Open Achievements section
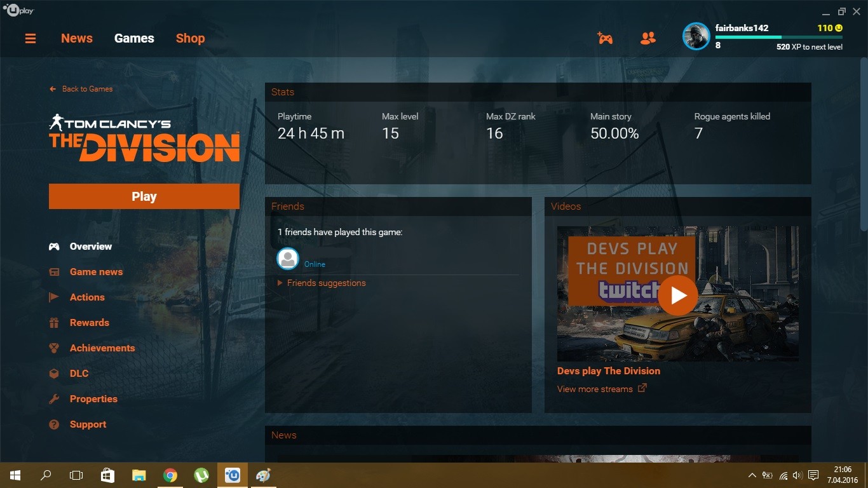Screen dimensions: 868x488 [102, 348]
